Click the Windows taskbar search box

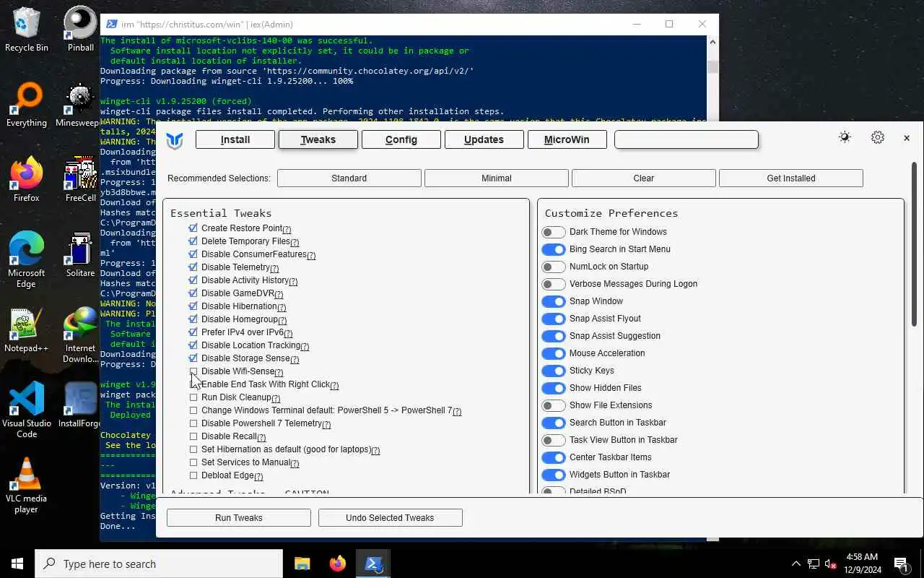[159, 564]
